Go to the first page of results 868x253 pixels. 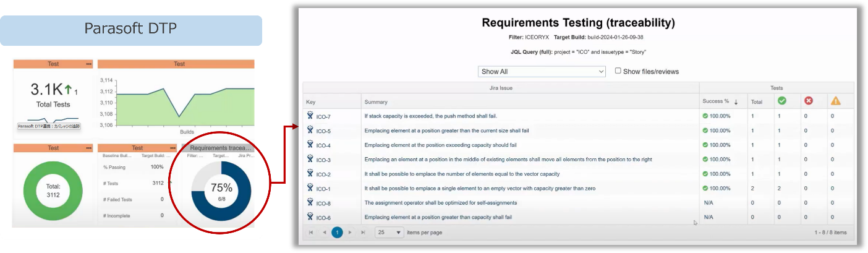tap(310, 233)
